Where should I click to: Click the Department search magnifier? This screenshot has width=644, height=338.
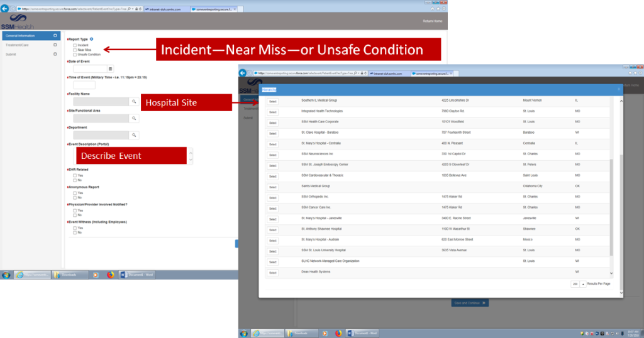click(x=134, y=135)
